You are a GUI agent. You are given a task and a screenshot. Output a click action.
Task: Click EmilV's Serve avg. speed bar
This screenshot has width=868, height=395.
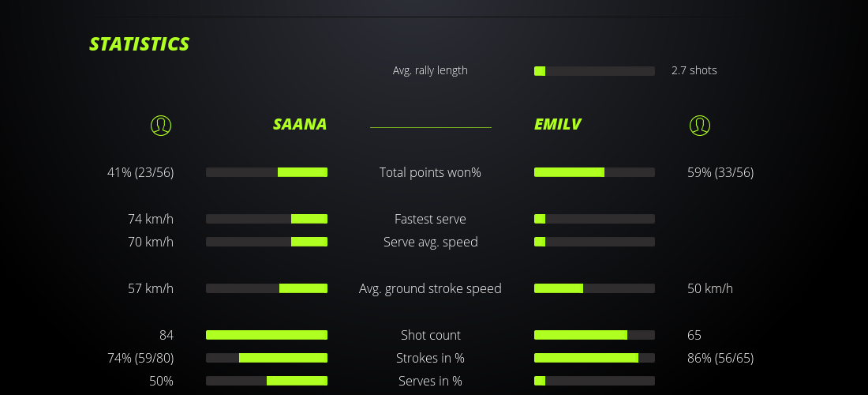tap(594, 242)
